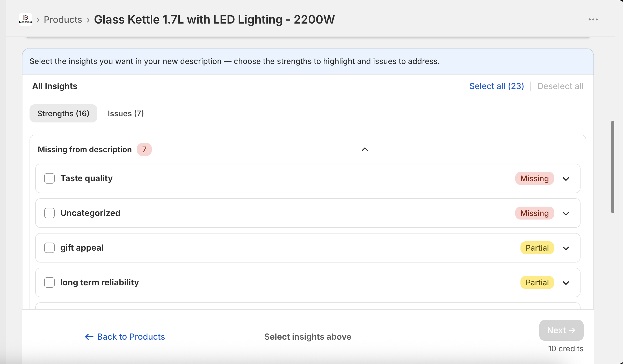Click the Descripio app logo icon
This screenshot has height=364, width=623.
(26, 19)
